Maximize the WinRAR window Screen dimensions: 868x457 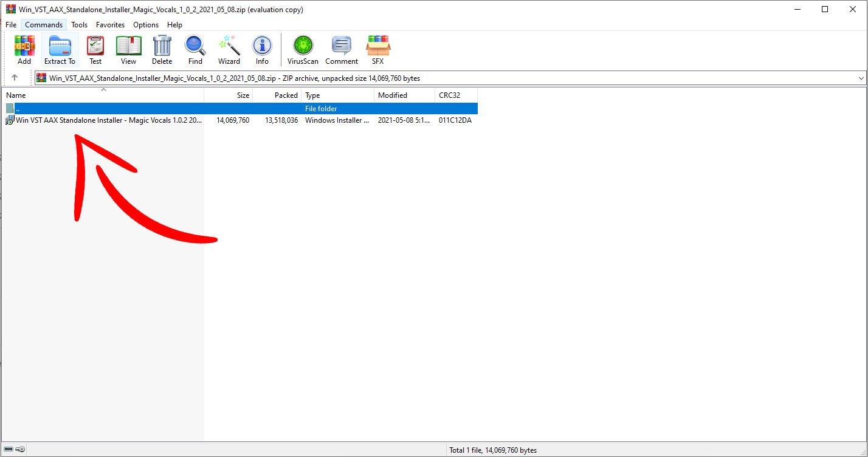(x=825, y=9)
